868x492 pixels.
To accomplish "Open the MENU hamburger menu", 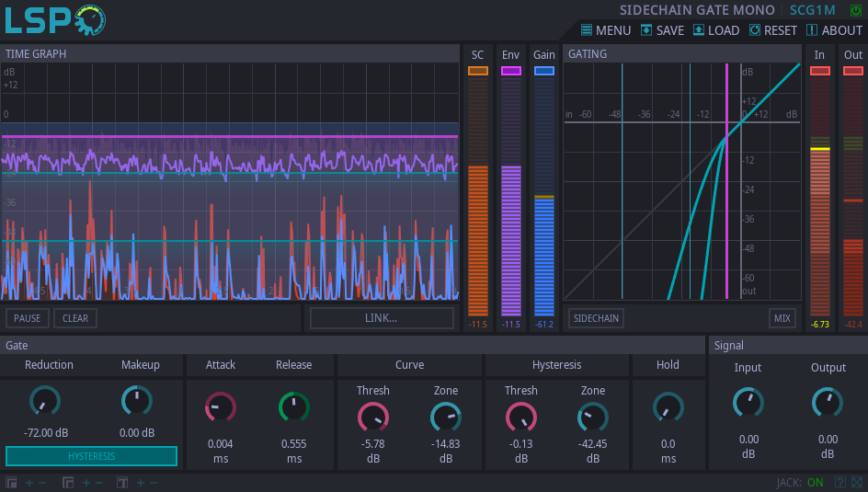I will (x=606, y=30).
